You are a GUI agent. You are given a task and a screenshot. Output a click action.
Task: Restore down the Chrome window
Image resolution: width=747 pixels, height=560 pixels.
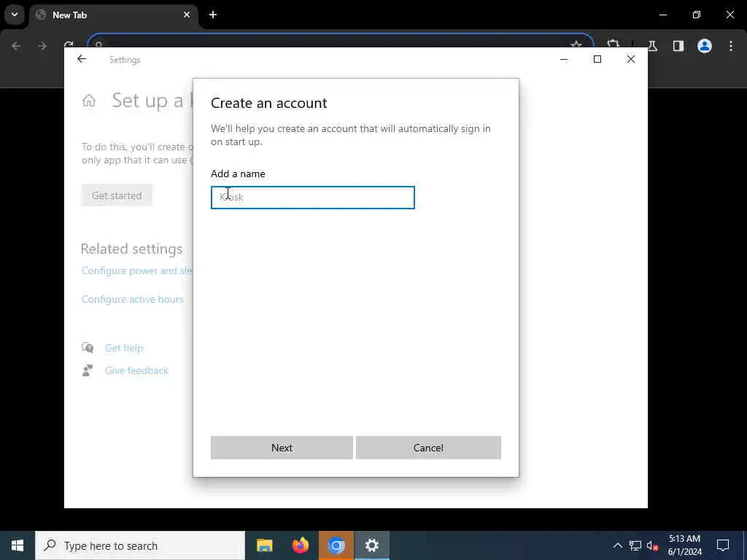[x=697, y=15]
